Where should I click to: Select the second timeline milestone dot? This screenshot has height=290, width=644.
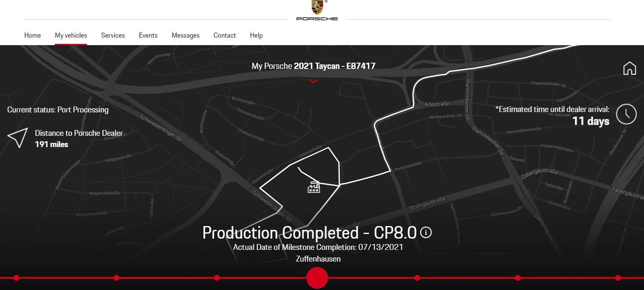coord(116,278)
